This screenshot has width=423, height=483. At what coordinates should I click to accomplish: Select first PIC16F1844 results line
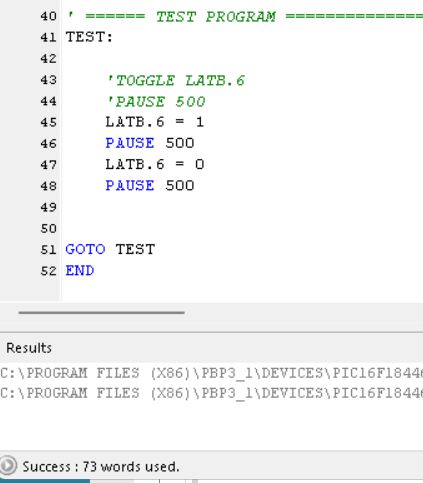(211, 373)
